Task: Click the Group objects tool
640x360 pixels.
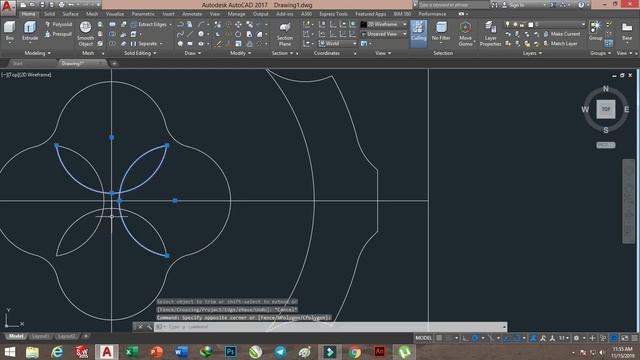Action: (x=596, y=31)
